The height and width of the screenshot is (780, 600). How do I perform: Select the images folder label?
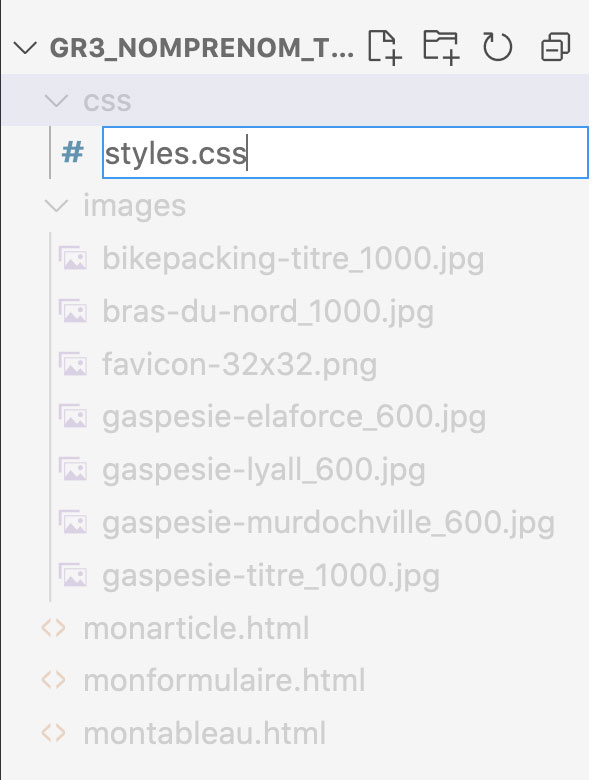(134, 206)
